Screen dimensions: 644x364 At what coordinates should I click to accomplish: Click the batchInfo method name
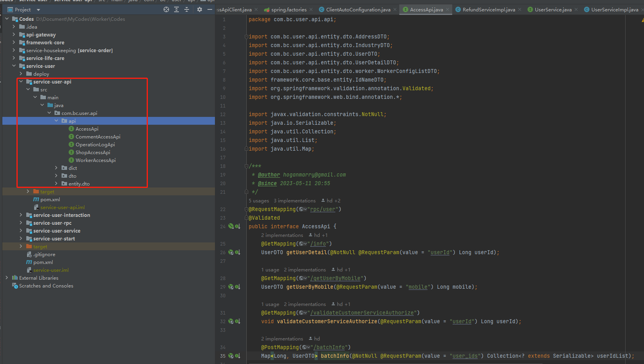click(335, 356)
